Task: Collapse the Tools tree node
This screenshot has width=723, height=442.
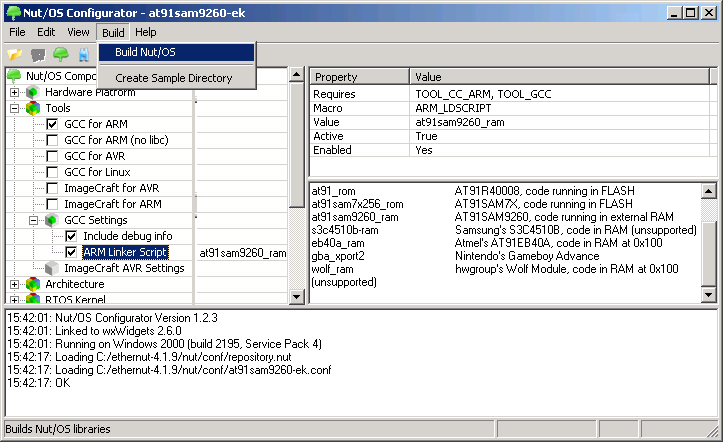Action: point(14,109)
